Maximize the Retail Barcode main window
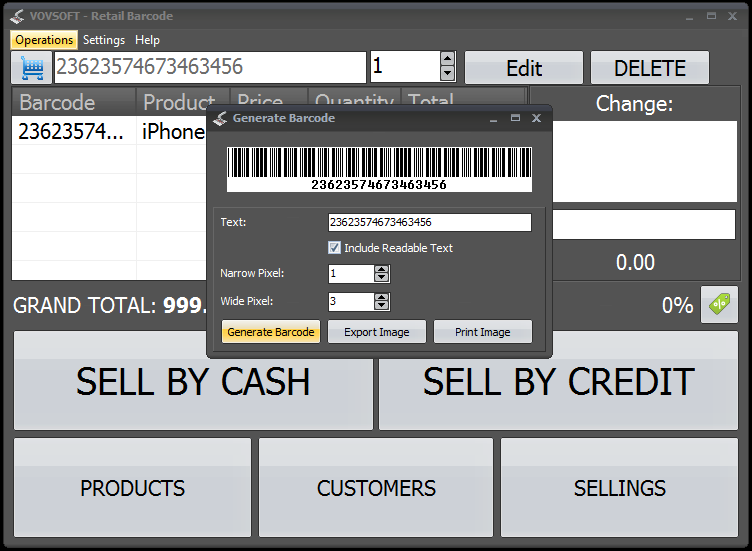 point(711,16)
